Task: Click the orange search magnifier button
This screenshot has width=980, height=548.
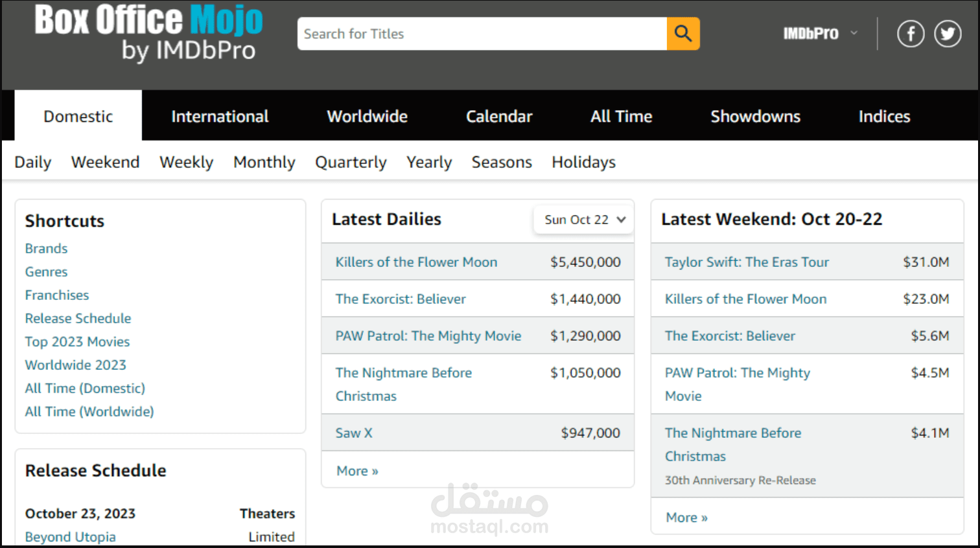Action: point(683,34)
